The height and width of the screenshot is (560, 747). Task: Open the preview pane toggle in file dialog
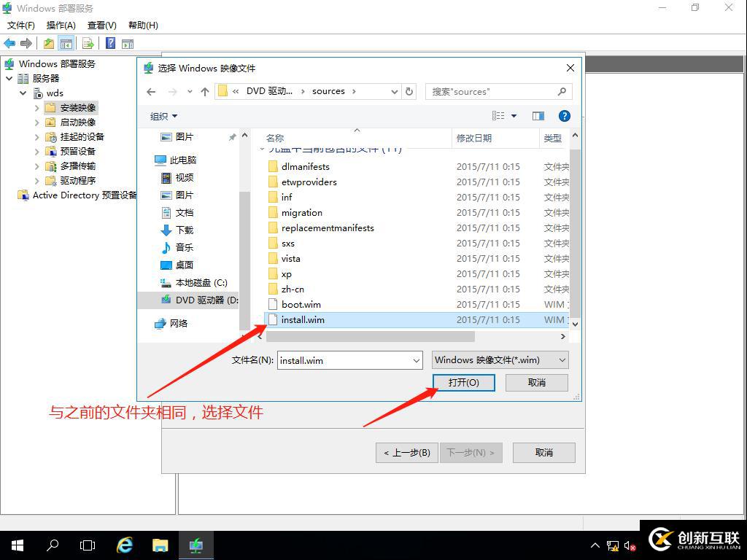pos(538,116)
